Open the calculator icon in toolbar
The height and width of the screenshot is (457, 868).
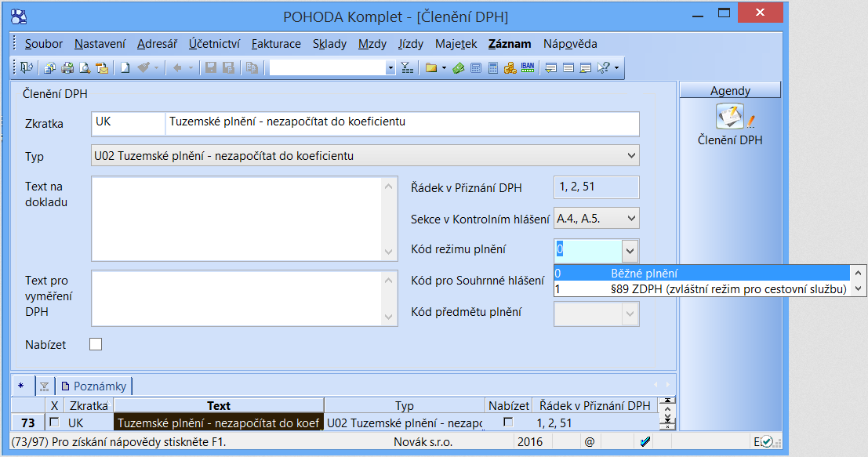493,68
